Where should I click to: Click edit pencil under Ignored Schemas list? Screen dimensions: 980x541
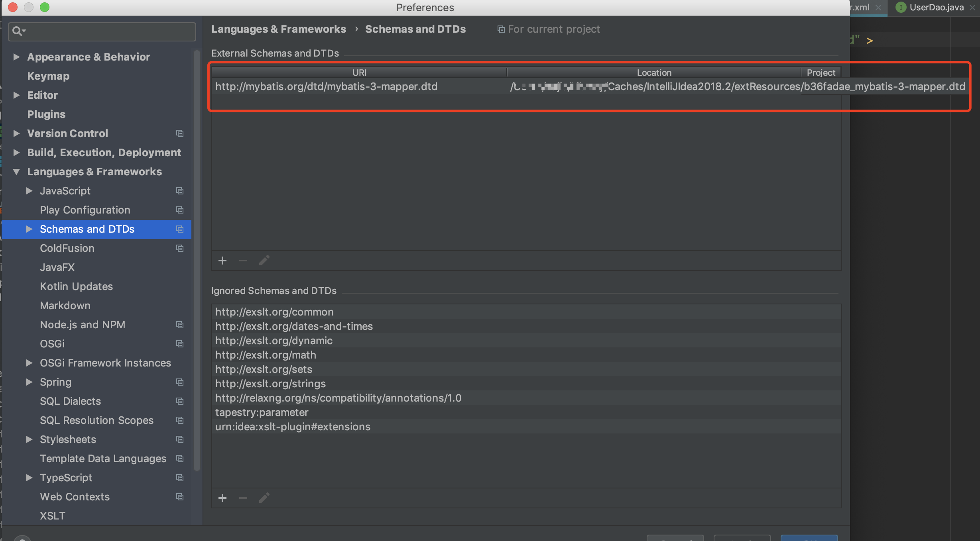click(x=264, y=498)
